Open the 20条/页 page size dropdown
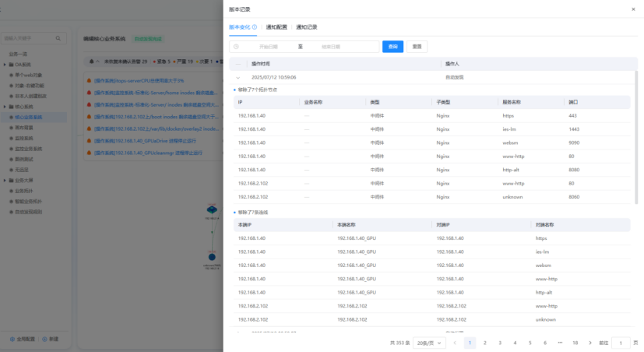Screen dimensions: 644x352 [x=429, y=343]
